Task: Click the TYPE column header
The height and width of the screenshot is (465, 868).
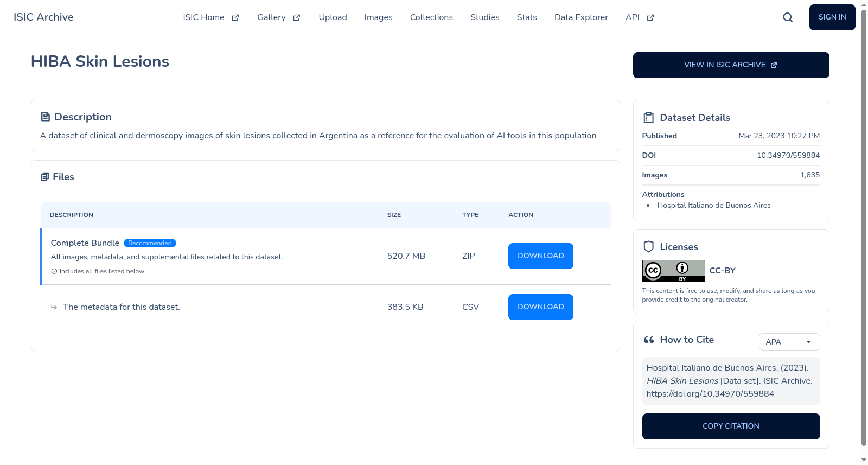Action: coord(470,215)
